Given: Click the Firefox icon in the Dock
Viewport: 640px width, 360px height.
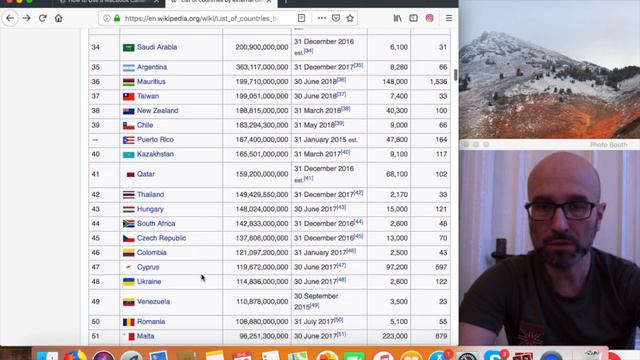Looking at the screenshot, I should pos(75,355).
